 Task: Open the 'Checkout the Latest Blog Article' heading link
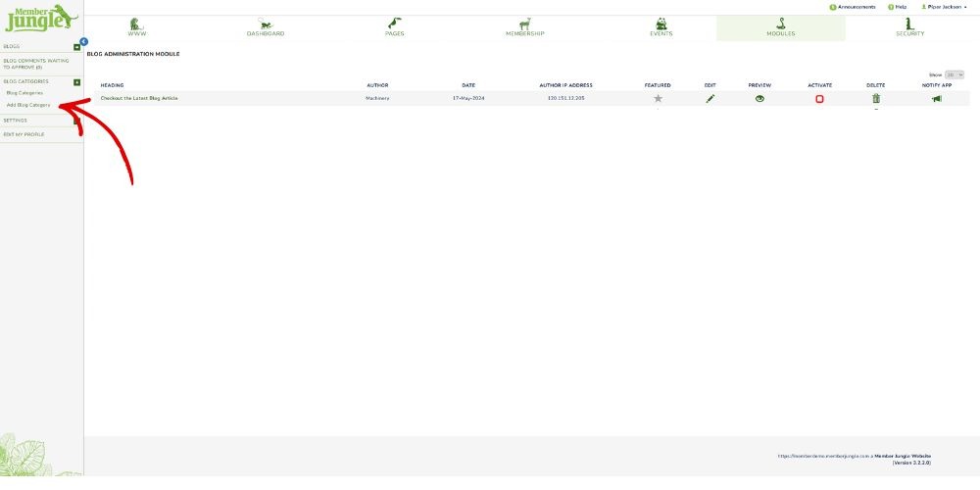point(139,98)
